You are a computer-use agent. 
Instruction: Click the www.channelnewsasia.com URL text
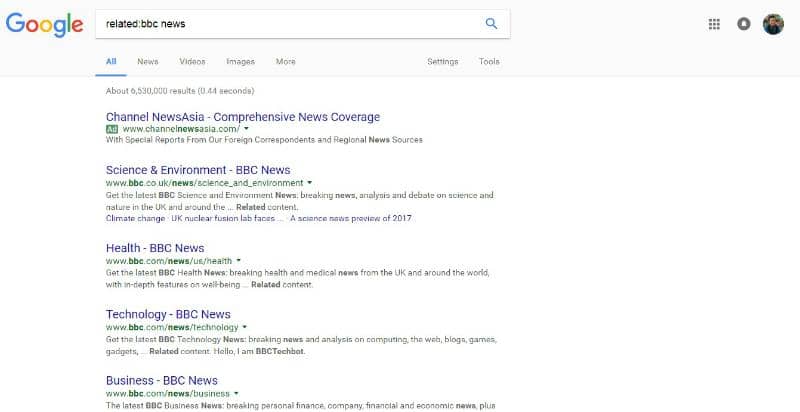(x=181, y=129)
